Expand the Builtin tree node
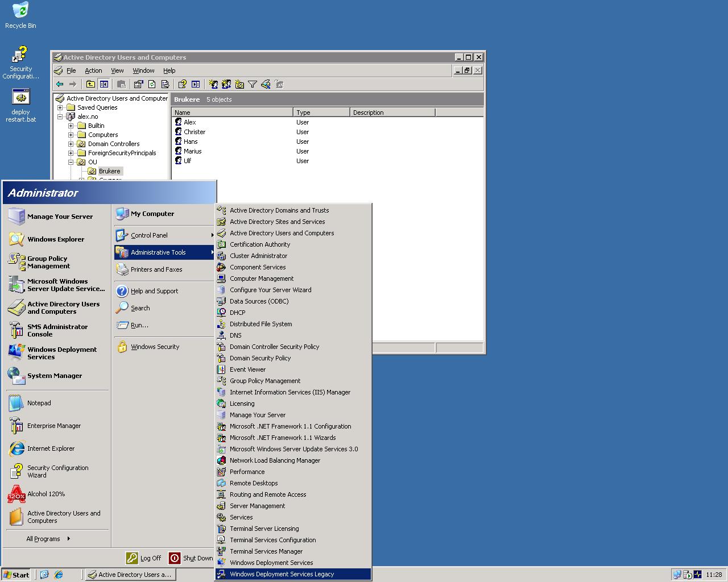 pyautogui.click(x=71, y=126)
